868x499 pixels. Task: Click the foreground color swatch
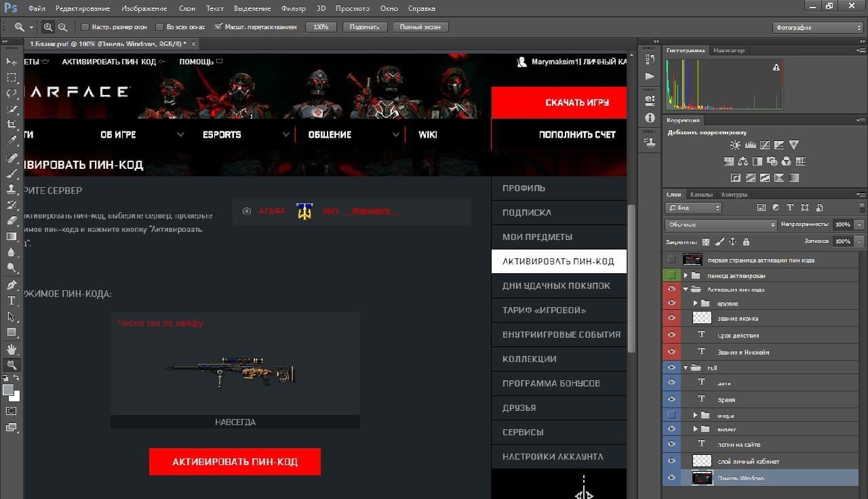(x=8, y=390)
